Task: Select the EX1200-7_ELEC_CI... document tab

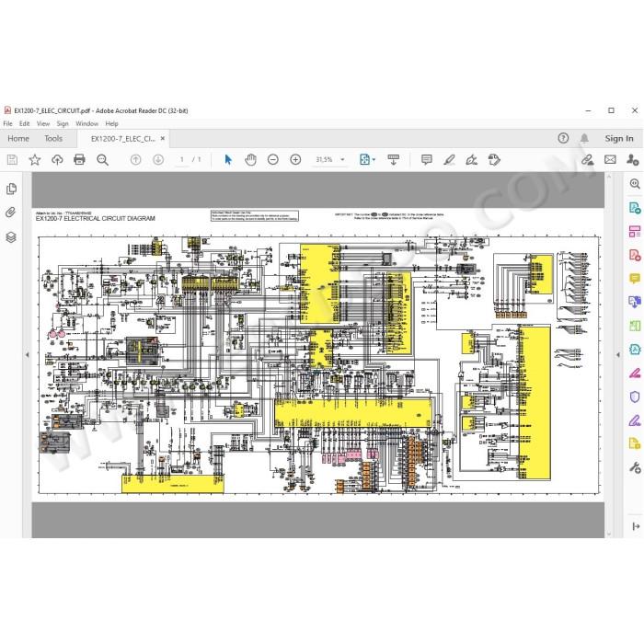Action: tap(122, 139)
